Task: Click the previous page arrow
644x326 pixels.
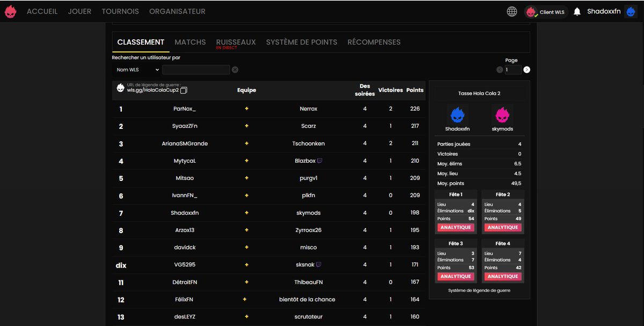Action: (499, 69)
